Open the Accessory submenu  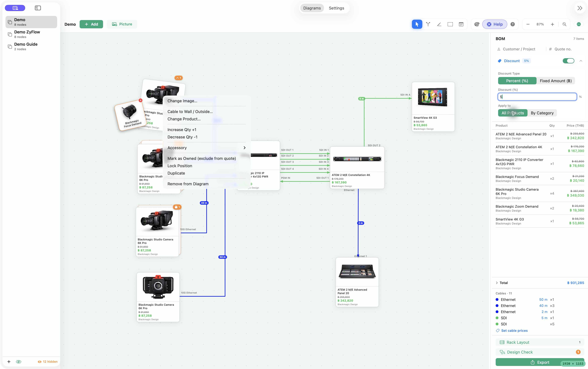tap(207, 148)
